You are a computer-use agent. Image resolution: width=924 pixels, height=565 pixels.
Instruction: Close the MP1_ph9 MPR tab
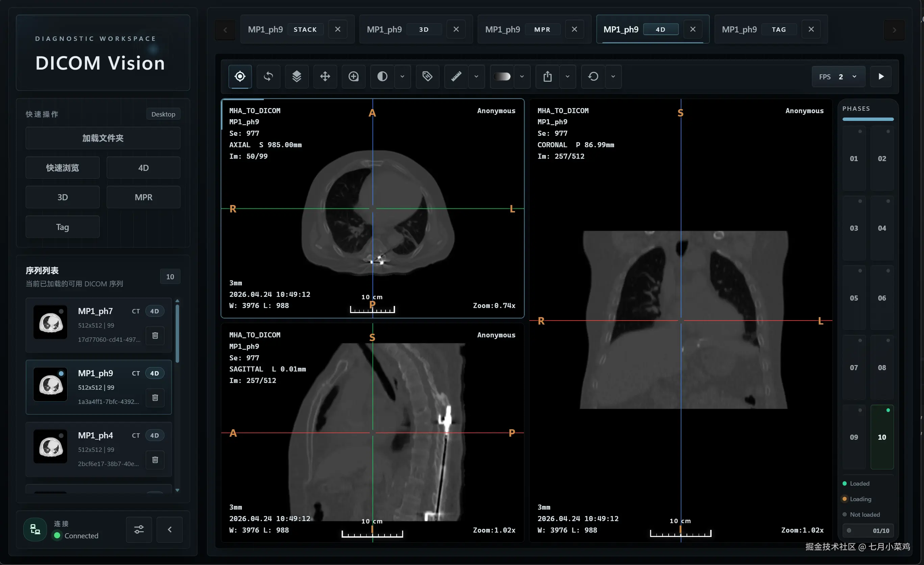[x=574, y=29]
